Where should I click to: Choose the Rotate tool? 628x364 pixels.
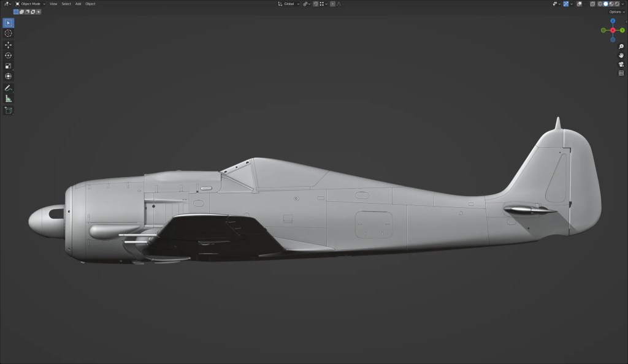9,55
